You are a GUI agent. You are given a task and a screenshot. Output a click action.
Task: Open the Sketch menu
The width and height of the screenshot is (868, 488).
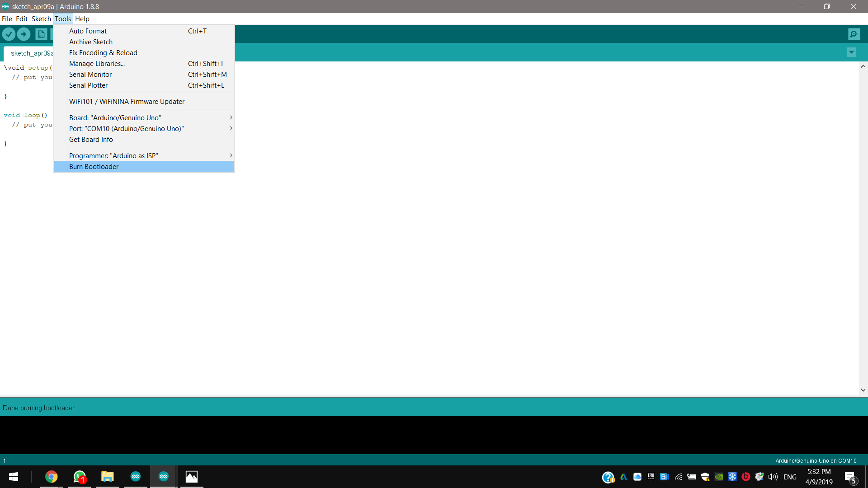click(x=41, y=19)
